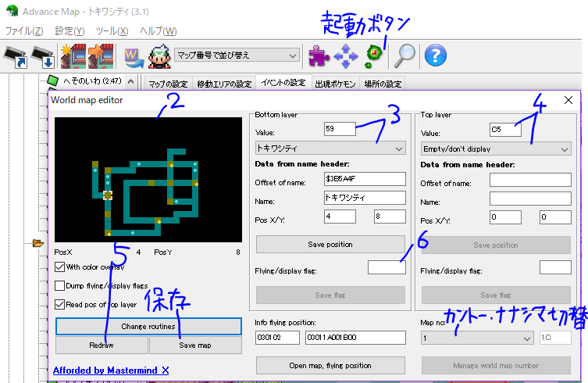The height and width of the screenshot is (383, 588).
Task: Close the World map editor dialog
Action: tap(568, 100)
